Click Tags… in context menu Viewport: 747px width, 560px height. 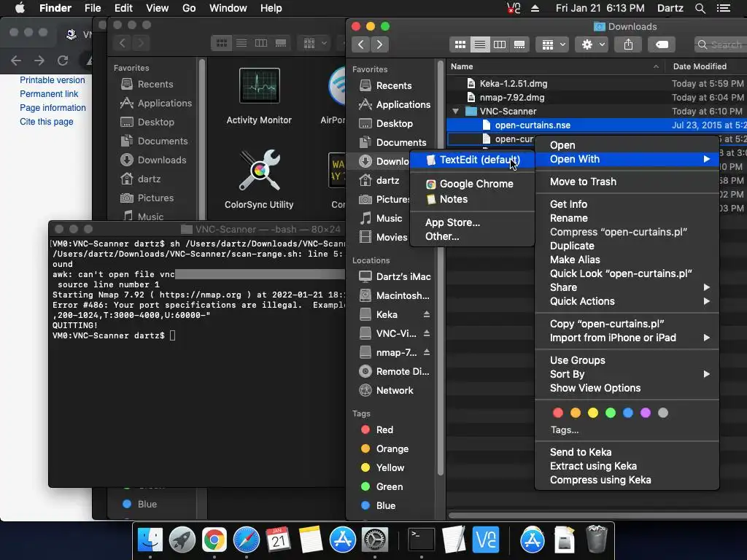click(565, 430)
